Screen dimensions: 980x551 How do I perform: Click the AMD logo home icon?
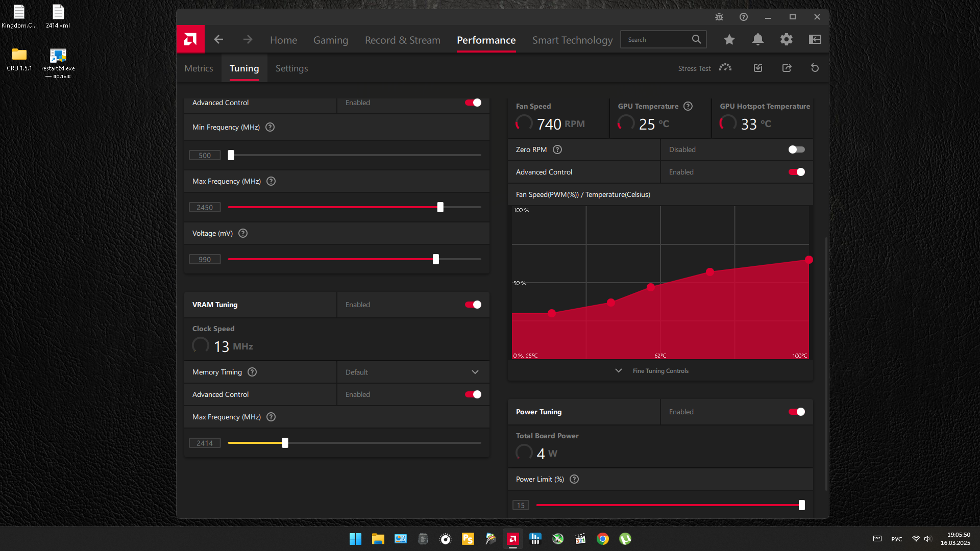pyautogui.click(x=190, y=39)
